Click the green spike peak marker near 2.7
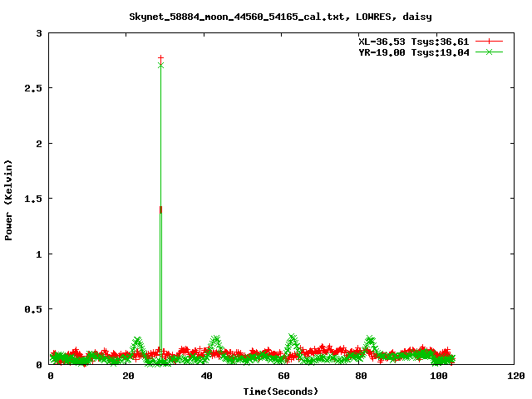532x399 pixels. pos(160,65)
